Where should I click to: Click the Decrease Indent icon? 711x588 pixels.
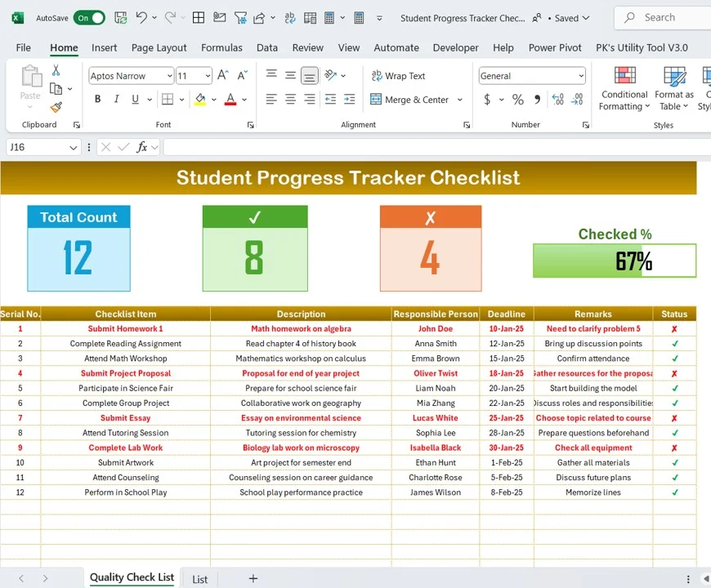(x=330, y=99)
